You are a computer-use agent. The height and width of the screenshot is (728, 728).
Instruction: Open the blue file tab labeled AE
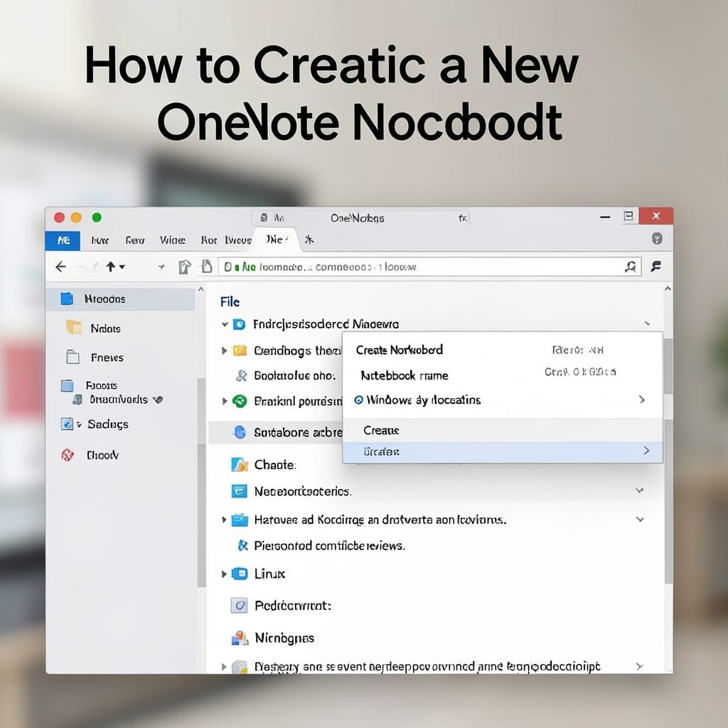coord(63,240)
